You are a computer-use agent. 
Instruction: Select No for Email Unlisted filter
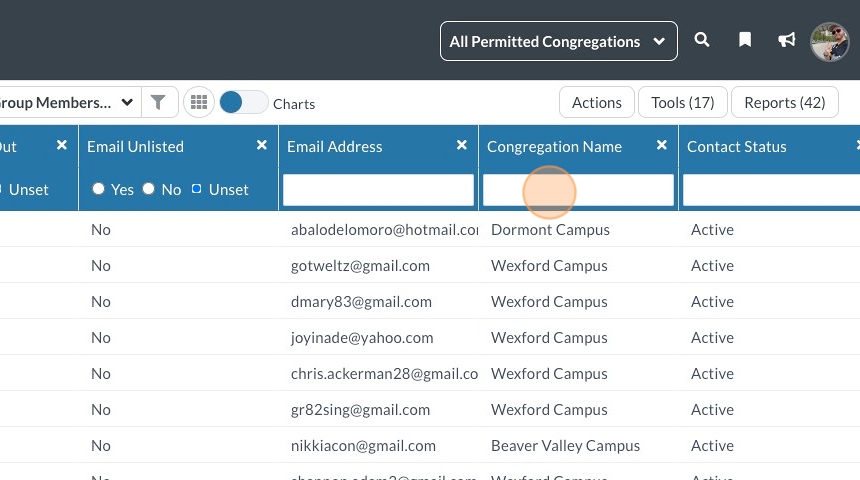(x=148, y=189)
